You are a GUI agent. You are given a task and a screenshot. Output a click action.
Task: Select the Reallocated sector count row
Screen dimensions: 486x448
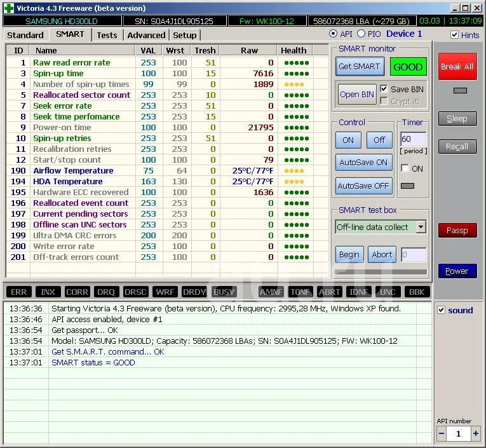pyautogui.click(x=167, y=95)
